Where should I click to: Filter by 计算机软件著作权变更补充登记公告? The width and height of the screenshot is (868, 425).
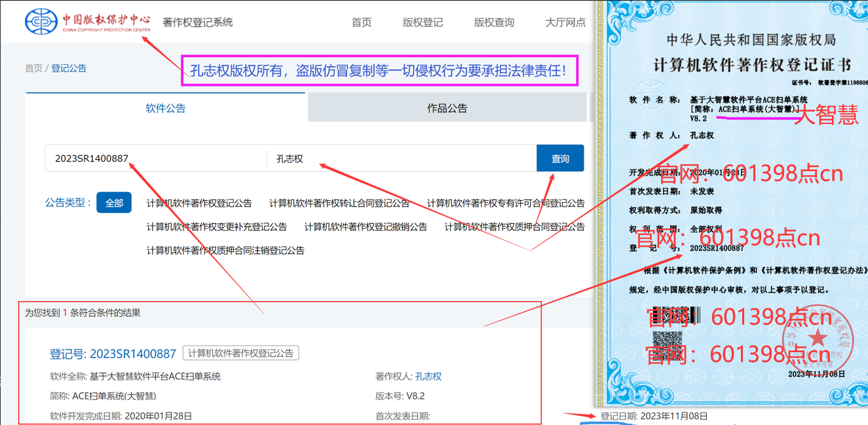(x=217, y=227)
